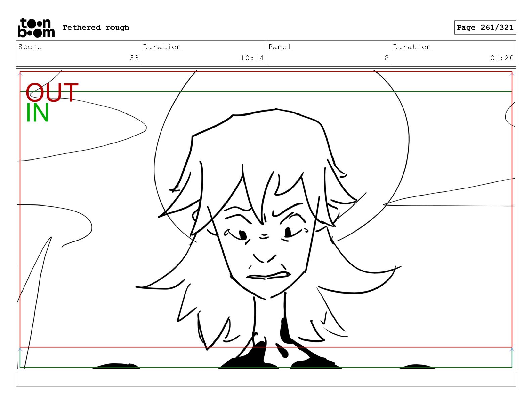Click the Panel number 8 cell
Viewport: 532px width, 411px height.
pyautogui.click(x=328, y=53)
